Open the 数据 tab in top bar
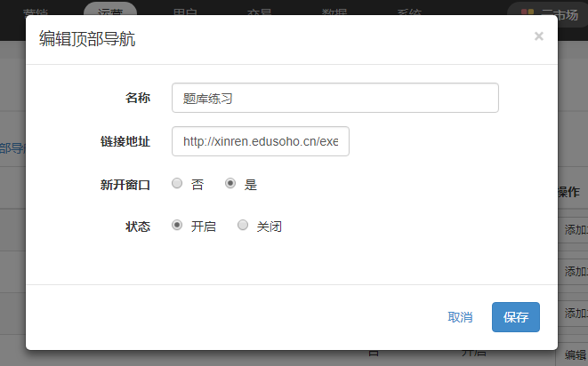Screen dimensions: 588x366 tap(334, 11)
